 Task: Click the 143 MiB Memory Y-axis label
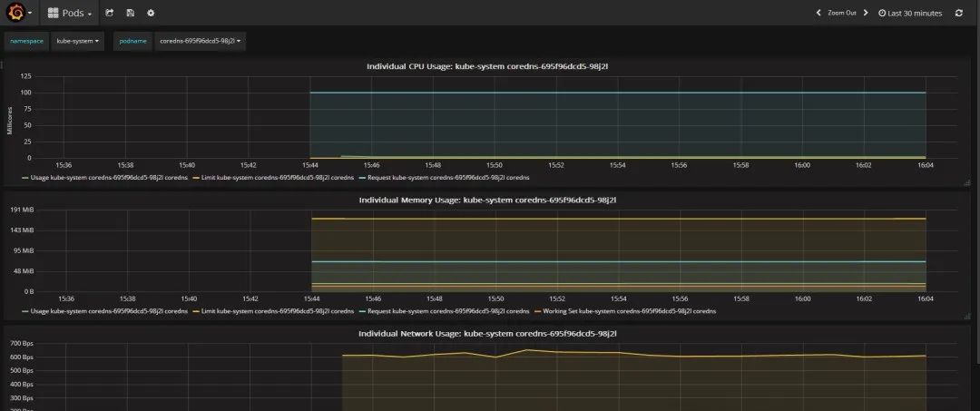point(22,230)
